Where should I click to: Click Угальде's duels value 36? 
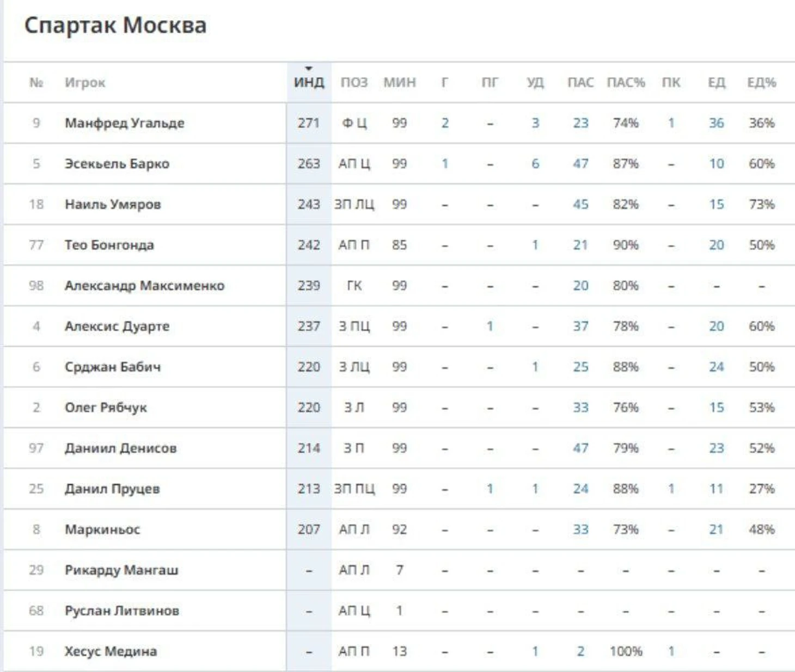[x=716, y=123]
